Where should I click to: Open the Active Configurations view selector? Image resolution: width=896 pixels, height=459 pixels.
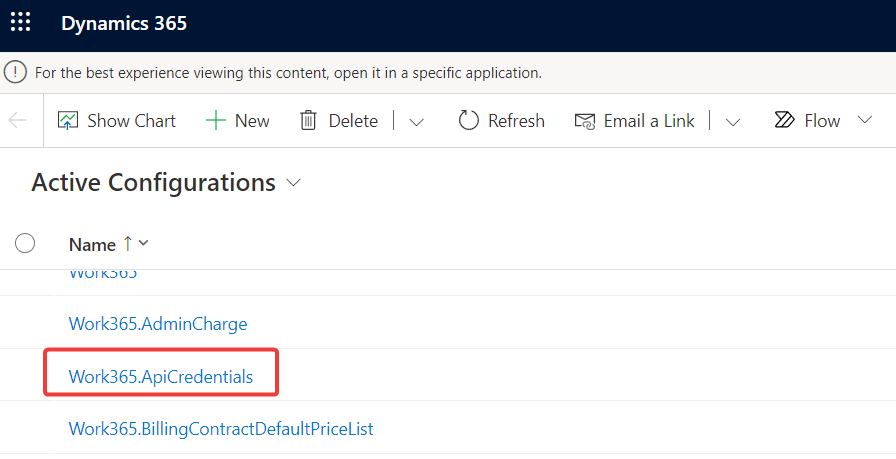(x=293, y=183)
